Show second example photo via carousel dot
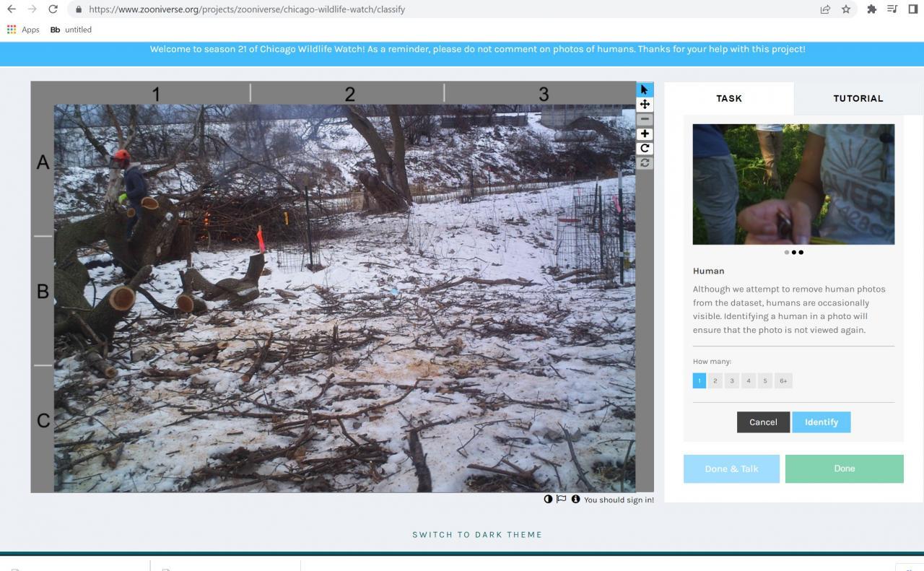The width and height of the screenshot is (924, 571). click(794, 252)
